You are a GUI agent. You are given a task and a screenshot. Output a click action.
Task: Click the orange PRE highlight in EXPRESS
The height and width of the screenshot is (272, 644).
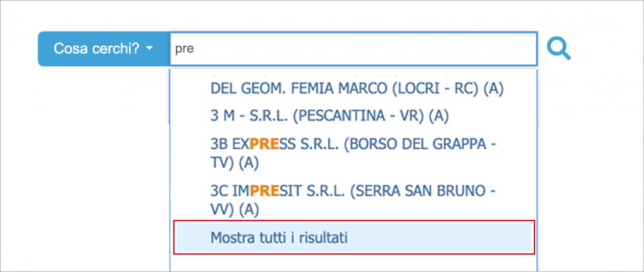(x=263, y=145)
